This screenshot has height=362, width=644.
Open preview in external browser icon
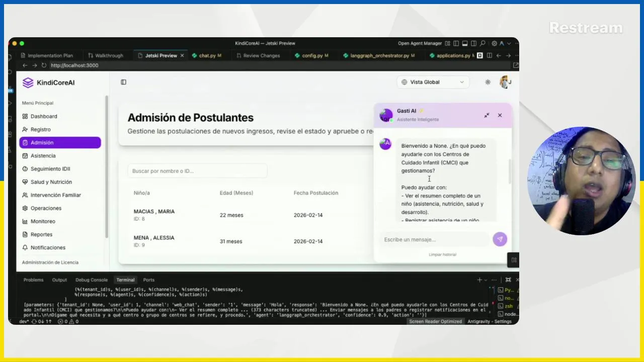[515, 65]
